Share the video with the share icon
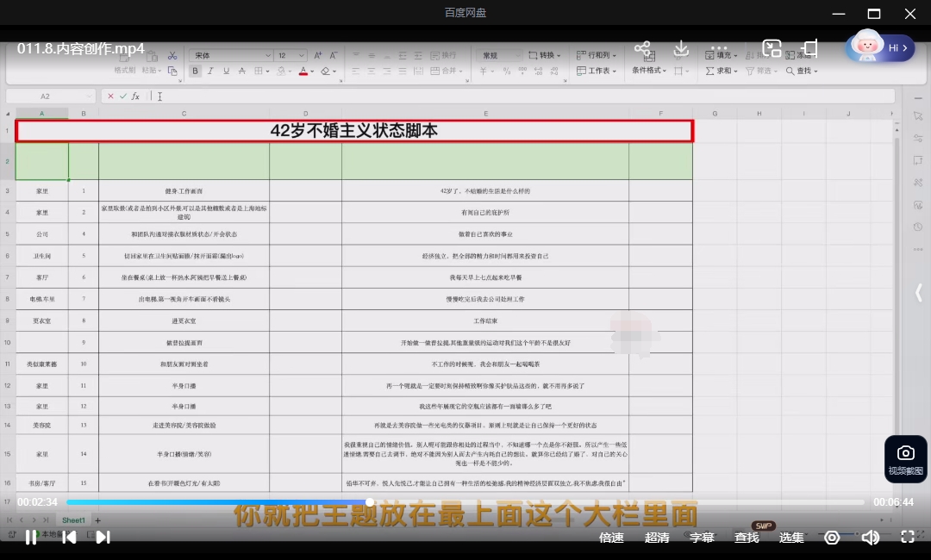This screenshot has height=560, width=931. pos(642,48)
